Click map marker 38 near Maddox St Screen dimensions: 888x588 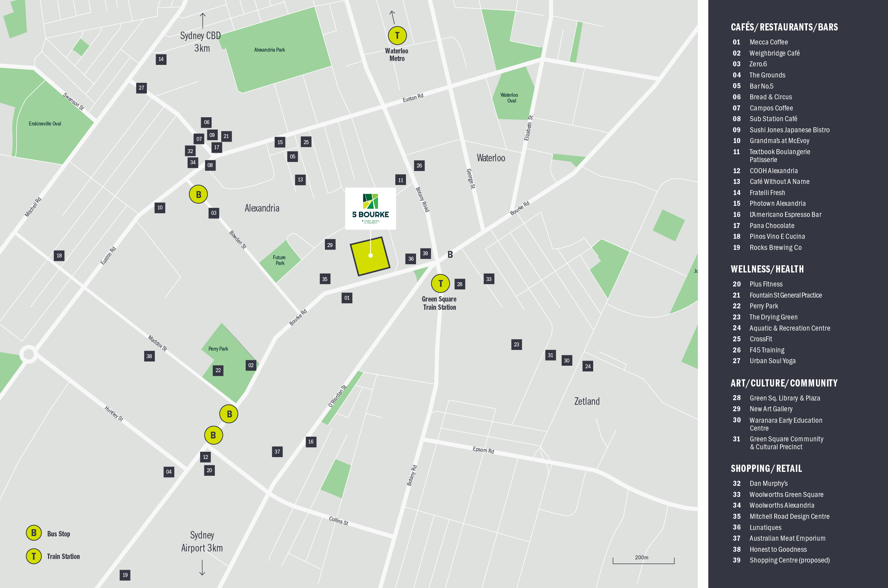pyautogui.click(x=149, y=356)
